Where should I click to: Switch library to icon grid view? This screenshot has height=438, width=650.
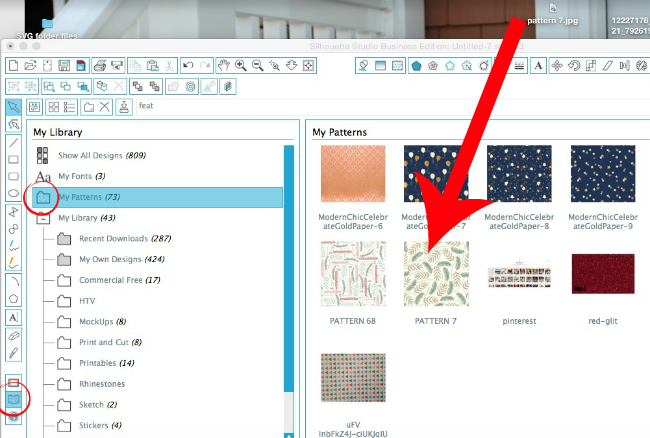click(54, 107)
